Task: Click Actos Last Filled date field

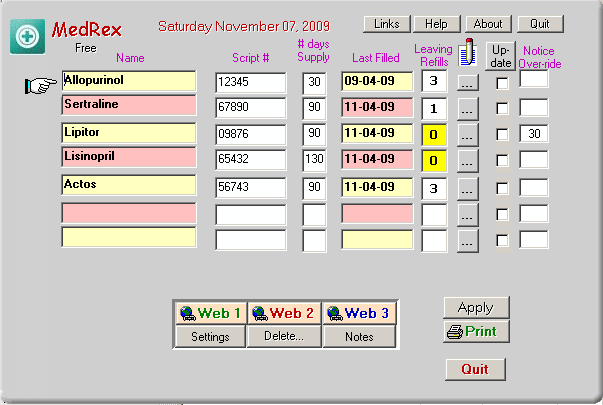Action: point(377,187)
